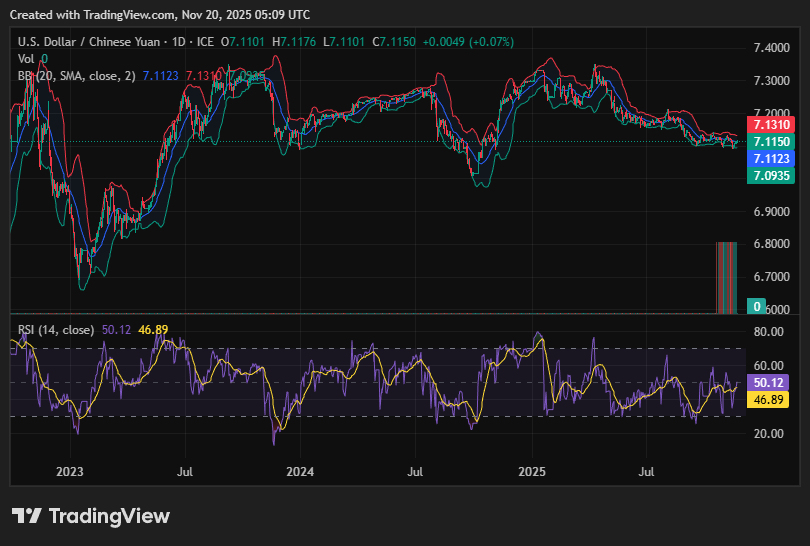Click the blue 7.1123 basis label on price axis

771,159
